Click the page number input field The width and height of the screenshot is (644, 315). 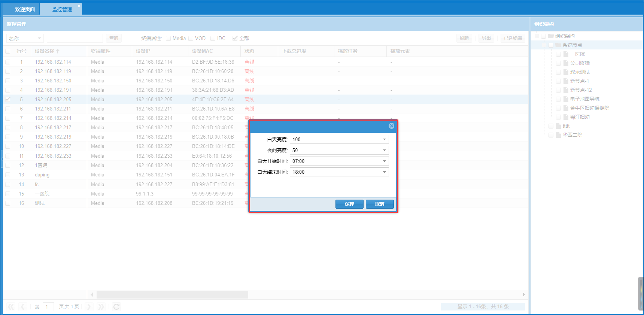click(x=48, y=307)
